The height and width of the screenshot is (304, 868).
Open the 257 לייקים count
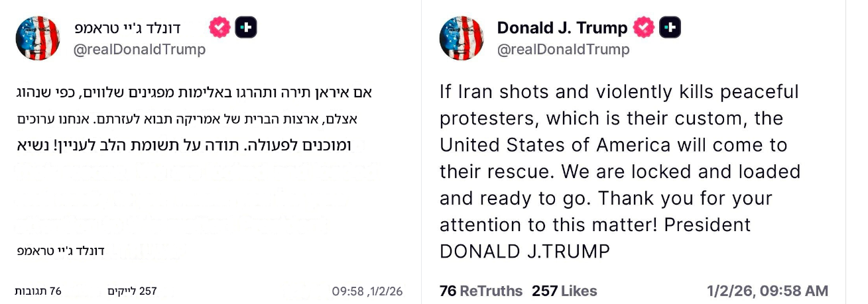pos(132,291)
